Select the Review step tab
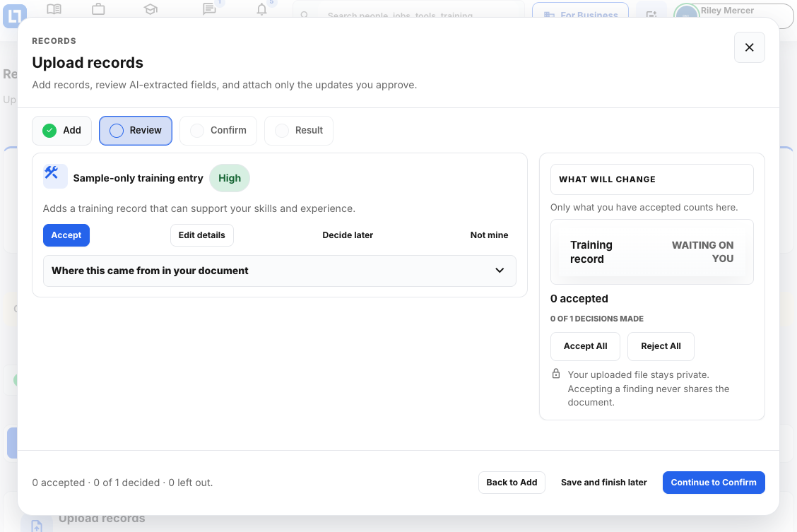The width and height of the screenshot is (797, 532). point(136,131)
